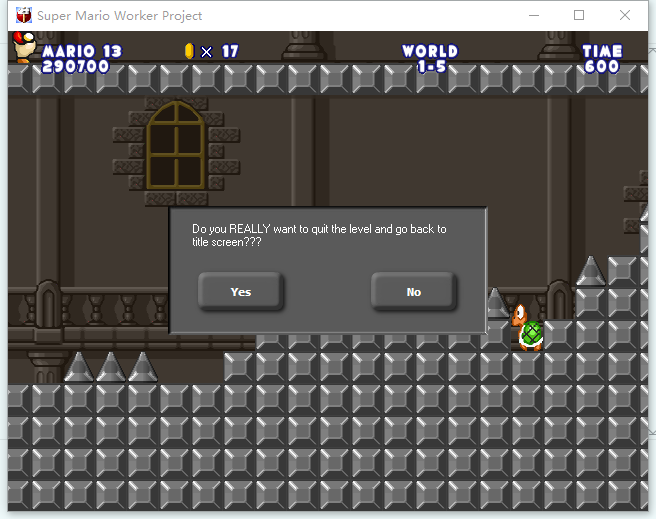The height and width of the screenshot is (519, 656).
Task: Maximize the game window
Action: tap(579, 15)
